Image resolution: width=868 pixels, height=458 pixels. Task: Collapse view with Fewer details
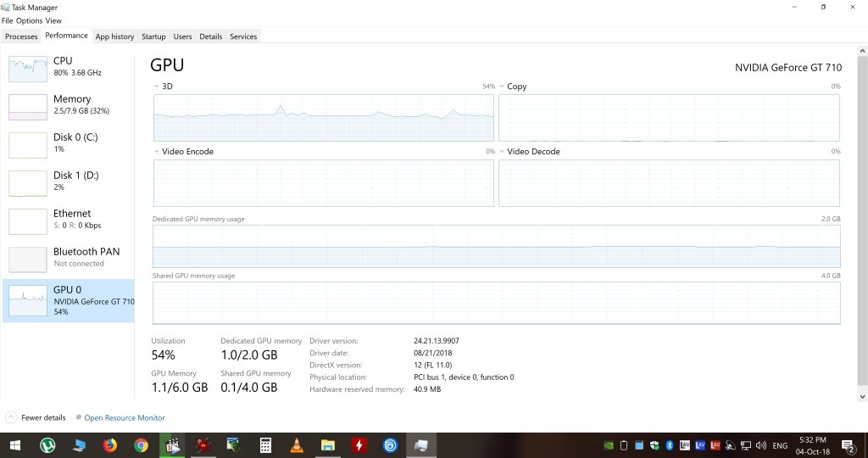click(x=36, y=417)
